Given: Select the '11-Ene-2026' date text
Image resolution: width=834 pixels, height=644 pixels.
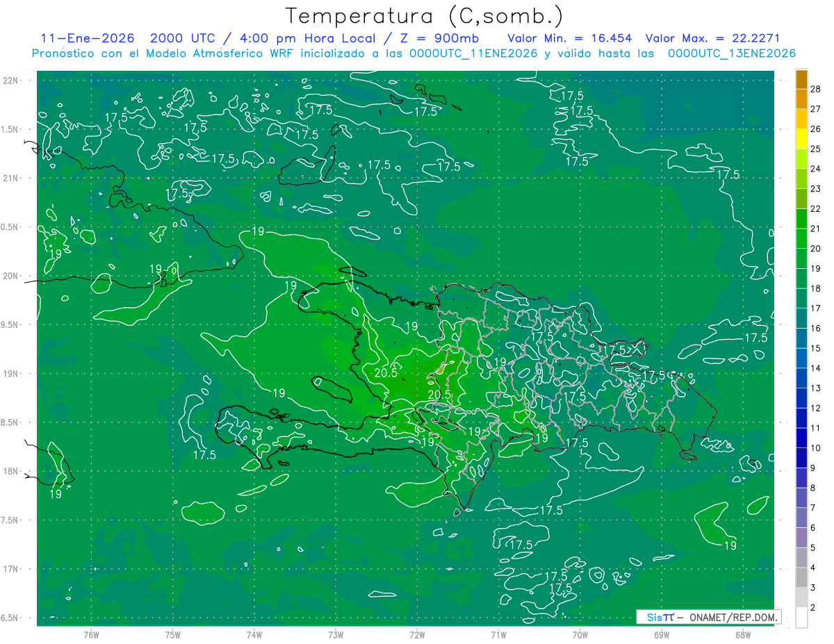Looking at the screenshot, I should point(88,38).
